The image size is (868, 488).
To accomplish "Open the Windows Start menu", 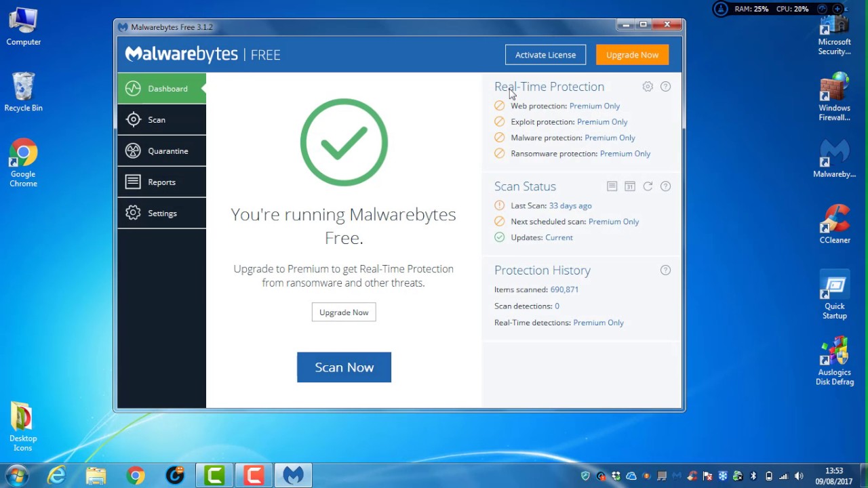I will click(16, 475).
